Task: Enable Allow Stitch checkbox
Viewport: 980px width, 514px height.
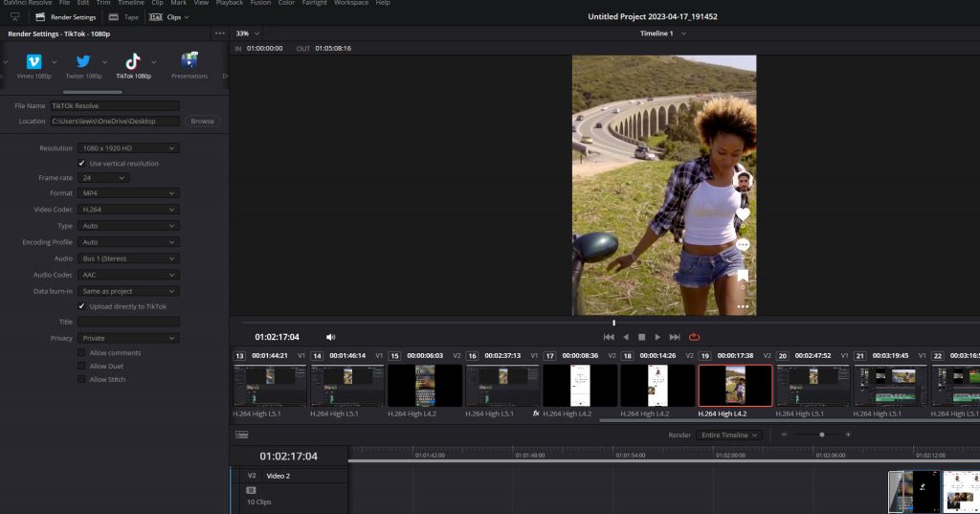Action: pyautogui.click(x=81, y=379)
